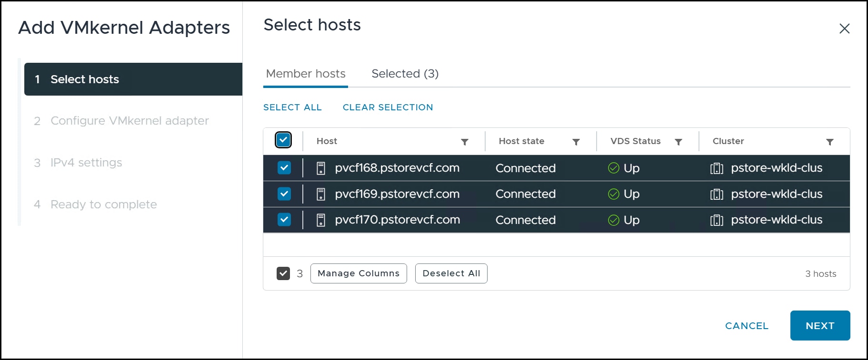Click the green Up status icon for pvcf168
Viewport: 868px width, 360px height.
[x=614, y=168]
